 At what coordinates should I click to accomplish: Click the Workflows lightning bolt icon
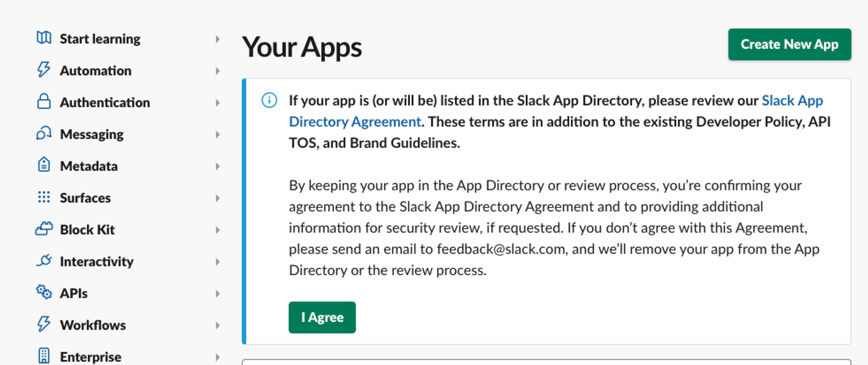click(x=44, y=324)
